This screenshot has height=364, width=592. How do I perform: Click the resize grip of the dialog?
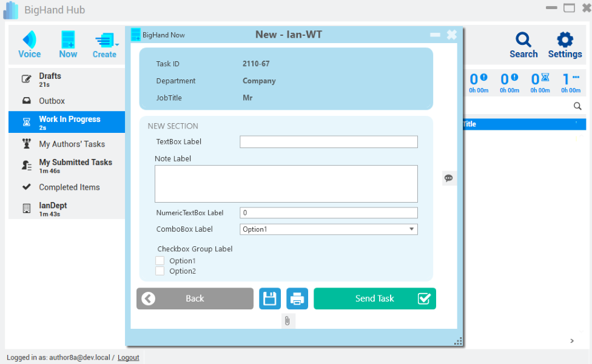click(458, 342)
